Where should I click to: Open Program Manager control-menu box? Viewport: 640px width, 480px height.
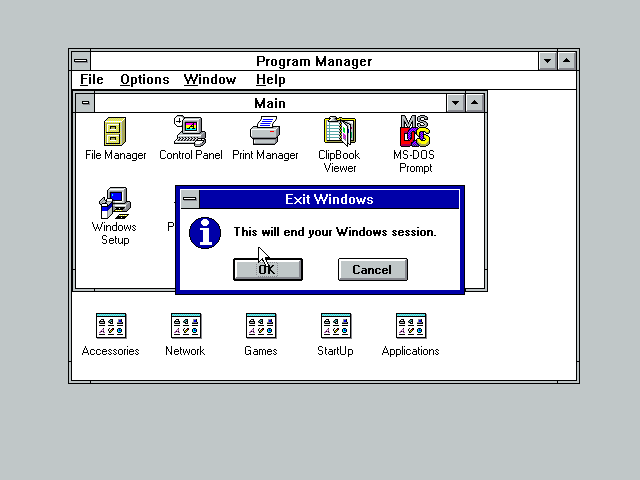click(81, 61)
